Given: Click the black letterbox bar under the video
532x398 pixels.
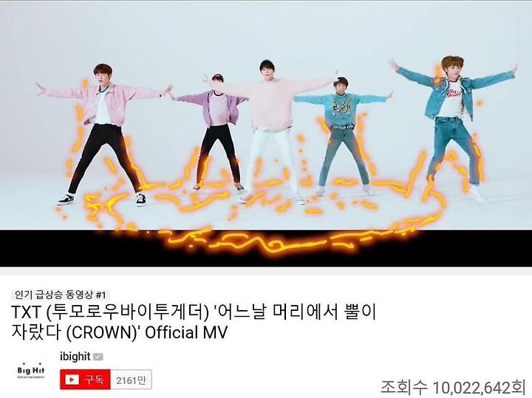Looking at the screenshot, I should [x=266, y=248].
